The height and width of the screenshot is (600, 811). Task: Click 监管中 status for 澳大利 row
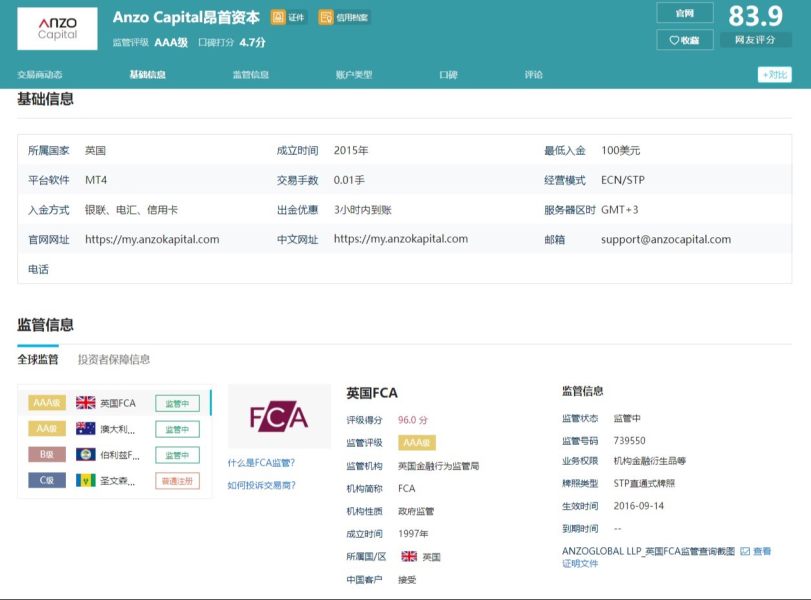click(x=177, y=429)
